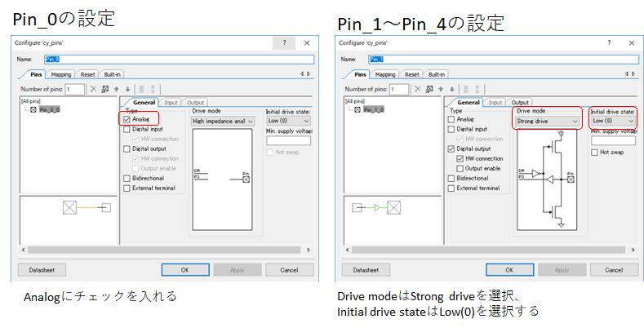This screenshot has height=328, width=644.
Task: Click tab scroll left arrow in Pin_0 dialog
Action: pyautogui.click(x=302, y=74)
